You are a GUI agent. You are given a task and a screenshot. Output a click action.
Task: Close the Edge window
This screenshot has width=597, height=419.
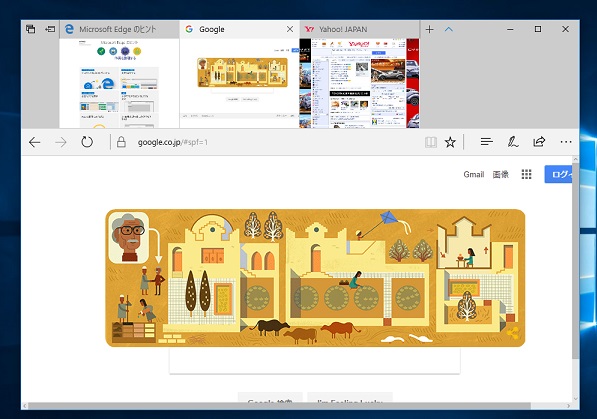coord(565,29)
